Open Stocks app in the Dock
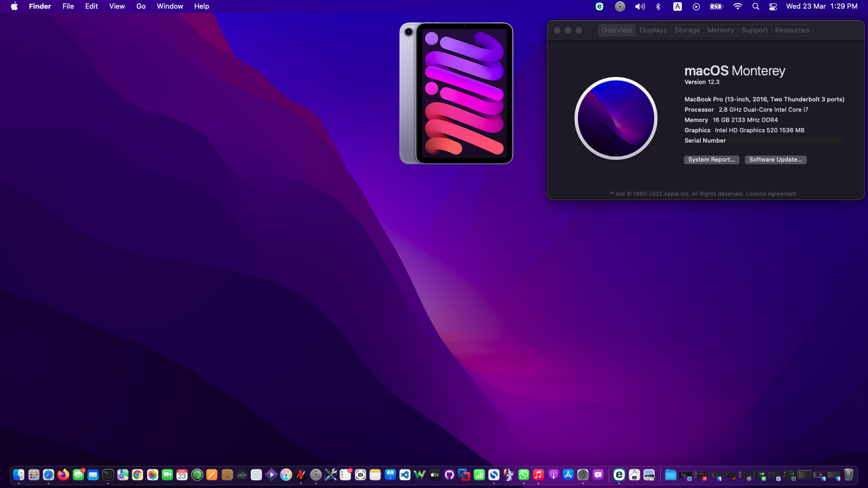 [x=242, y=475]
